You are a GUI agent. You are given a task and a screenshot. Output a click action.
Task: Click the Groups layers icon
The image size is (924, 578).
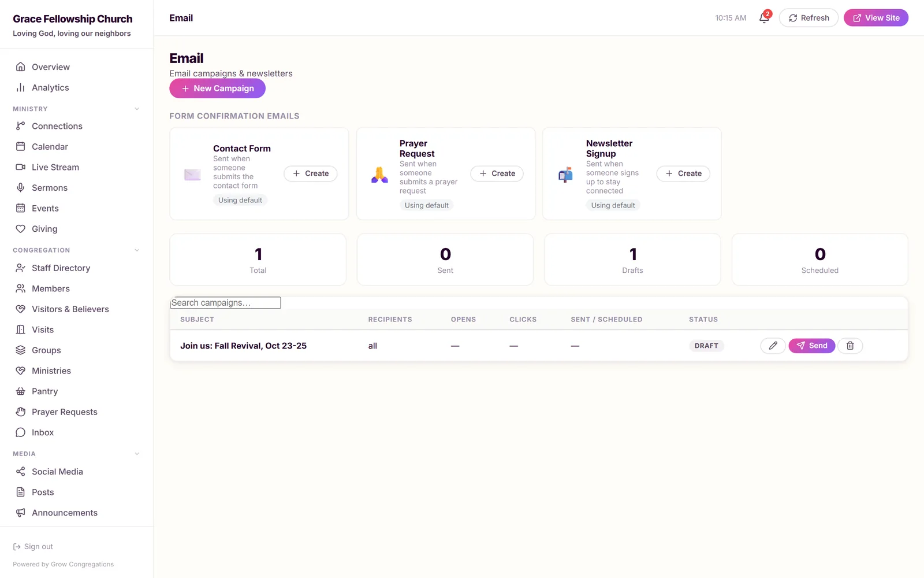point(21,350)
